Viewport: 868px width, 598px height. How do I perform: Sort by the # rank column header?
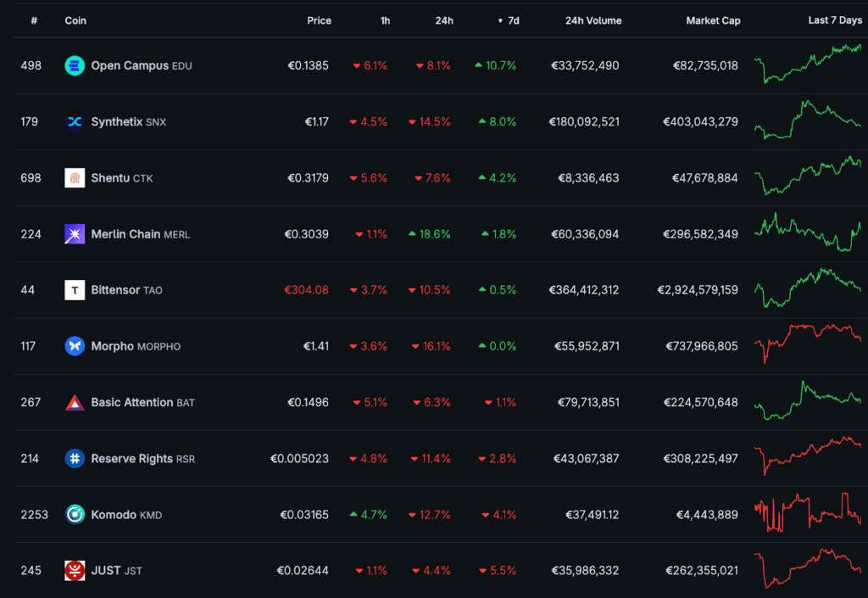point(34,20)
